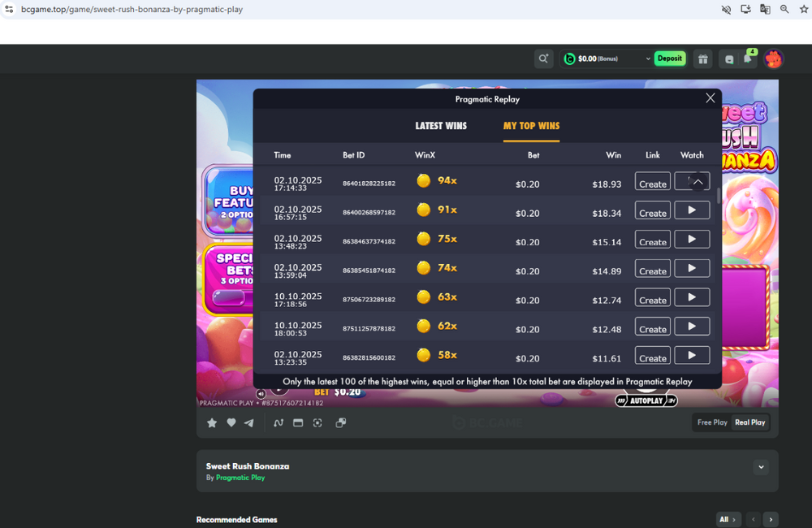Screen dimensions: 812x528
Task: Click your profile avatar in the header
Action: coord(773,58)
